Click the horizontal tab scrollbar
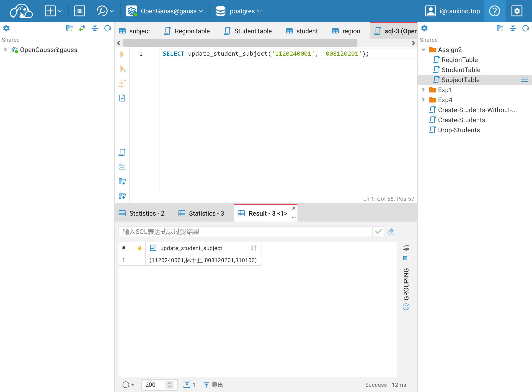Screen dimensions: 532x392 tap(240, 43)
